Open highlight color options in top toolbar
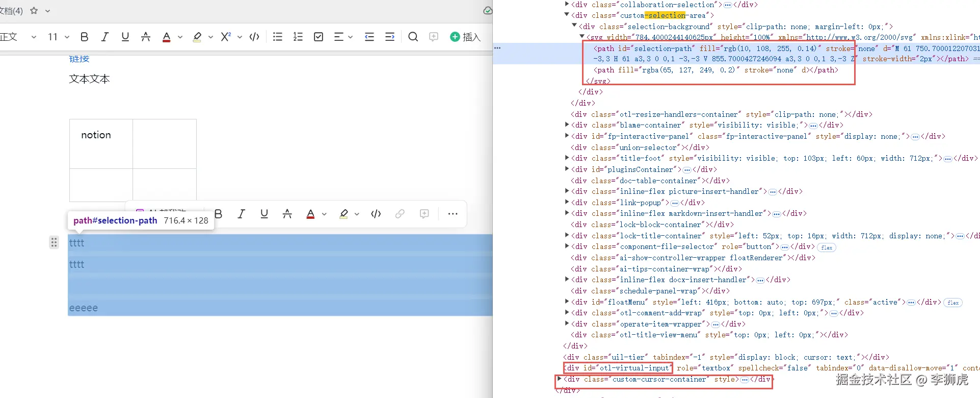Viewport: 980px width, 398px height. (210, 37)
